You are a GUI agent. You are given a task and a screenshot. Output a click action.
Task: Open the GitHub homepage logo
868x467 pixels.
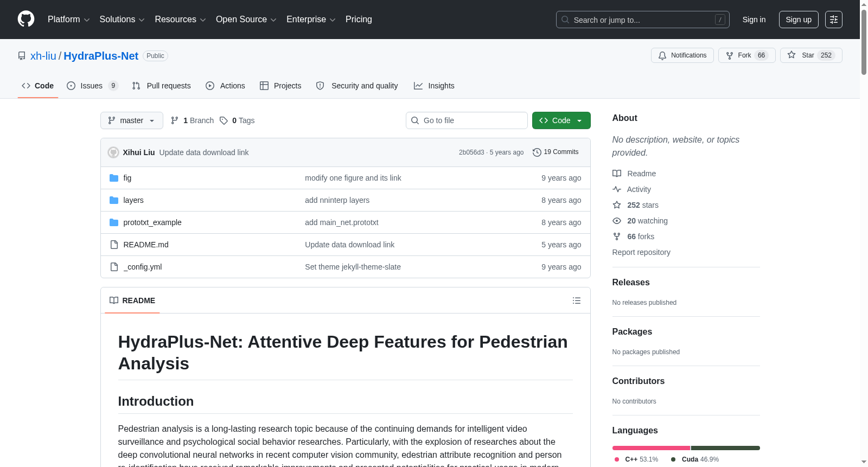point(26,19)
